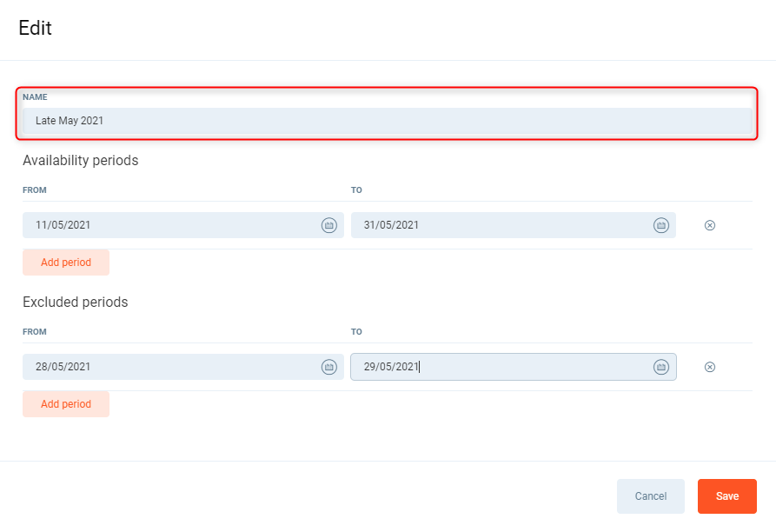
Task: Click the TO label under Excluded periods
Action: (x=356, y=332)
